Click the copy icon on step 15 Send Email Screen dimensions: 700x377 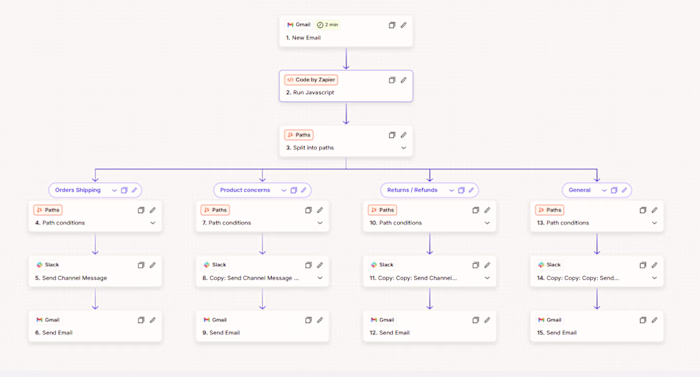click(x=643, y=320)
